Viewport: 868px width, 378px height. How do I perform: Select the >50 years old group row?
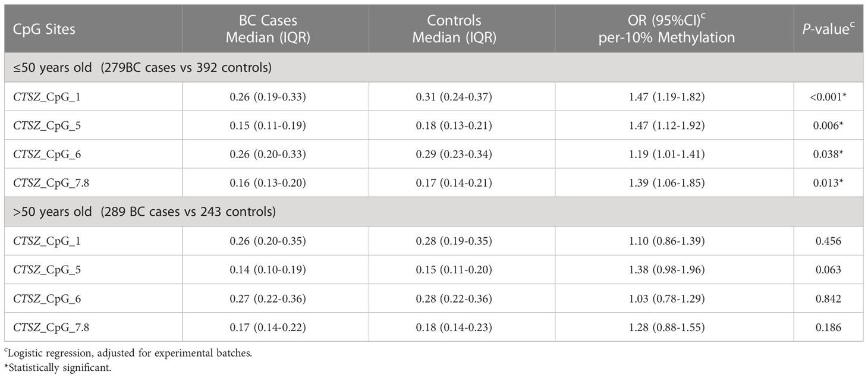434,212
